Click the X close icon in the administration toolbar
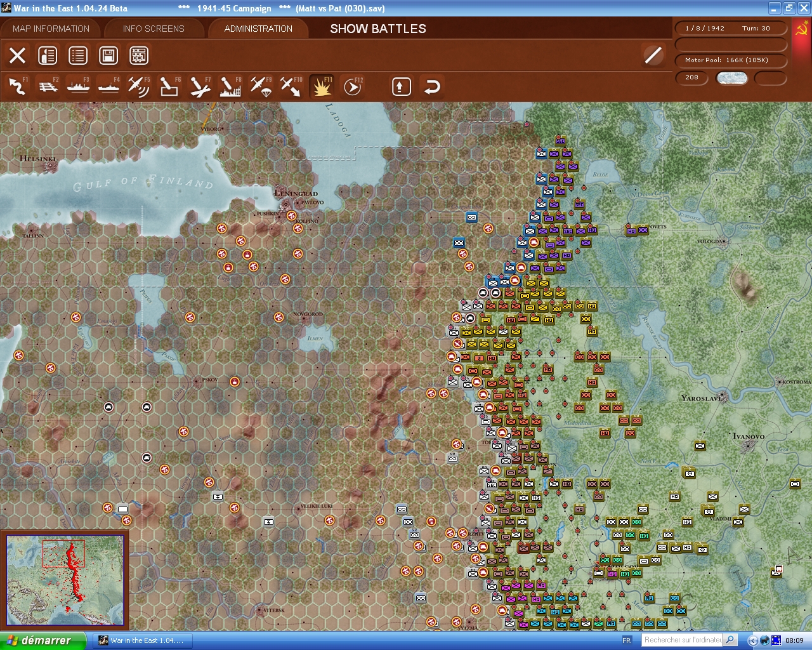Screen dimensions: 812x650 click(18, 55)
